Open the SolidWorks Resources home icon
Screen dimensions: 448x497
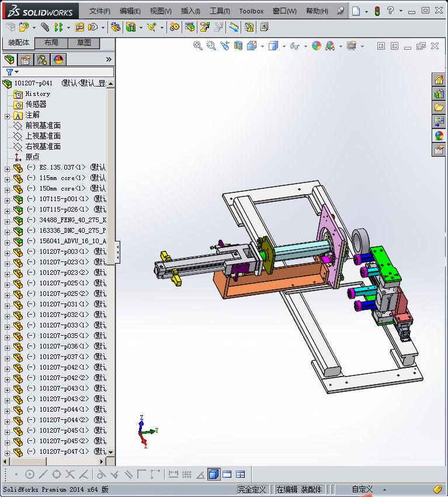[x=439, y=80]
